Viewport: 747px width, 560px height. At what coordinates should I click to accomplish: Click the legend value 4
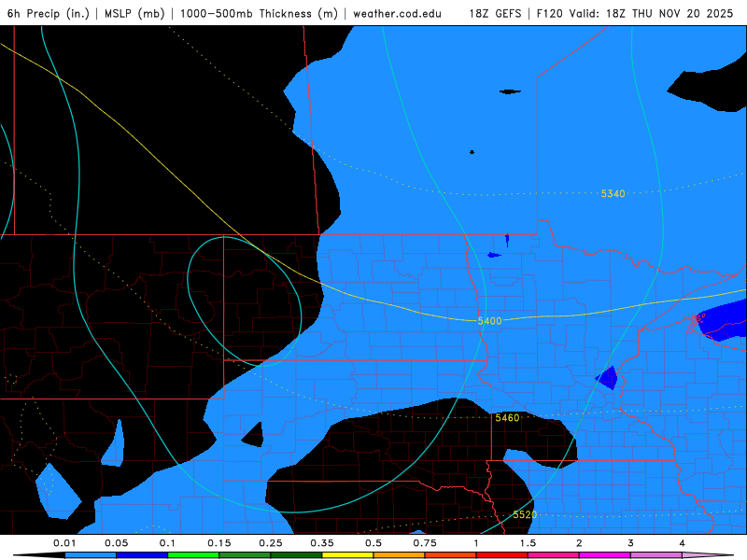(683, 543)
